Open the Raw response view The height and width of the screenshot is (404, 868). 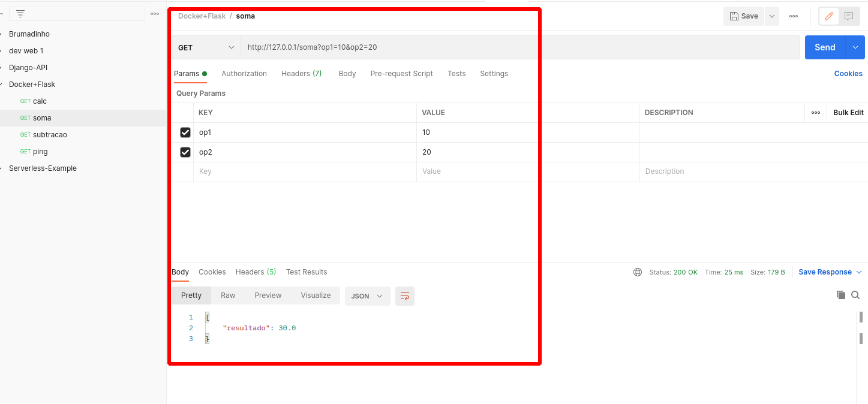coord(227,295)
